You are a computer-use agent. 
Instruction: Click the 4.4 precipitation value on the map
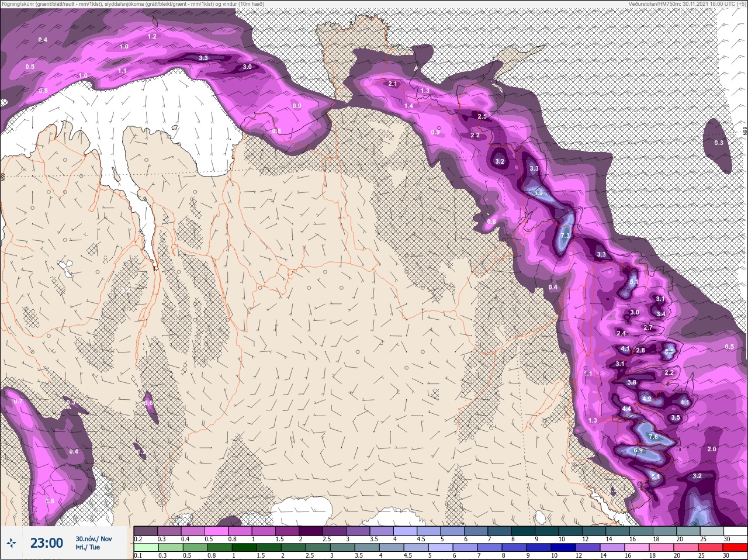coord(626,409)
